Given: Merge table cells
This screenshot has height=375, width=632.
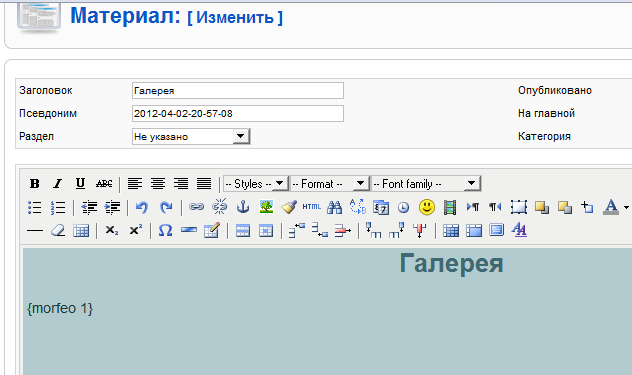Looking at the screenshot, I should [474, 231].
